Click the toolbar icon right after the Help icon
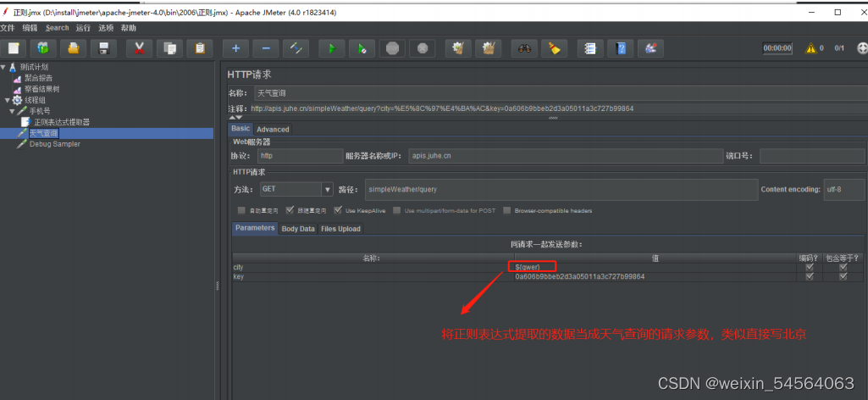This screenshot has width=868, height=400. pos(650,49)
